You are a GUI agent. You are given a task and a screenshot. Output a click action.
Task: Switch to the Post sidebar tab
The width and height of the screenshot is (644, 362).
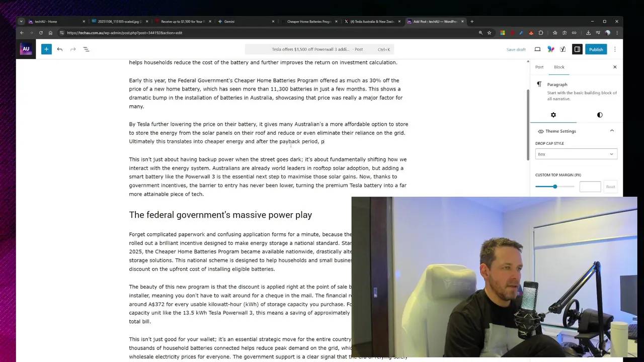[x=539, y=67]
